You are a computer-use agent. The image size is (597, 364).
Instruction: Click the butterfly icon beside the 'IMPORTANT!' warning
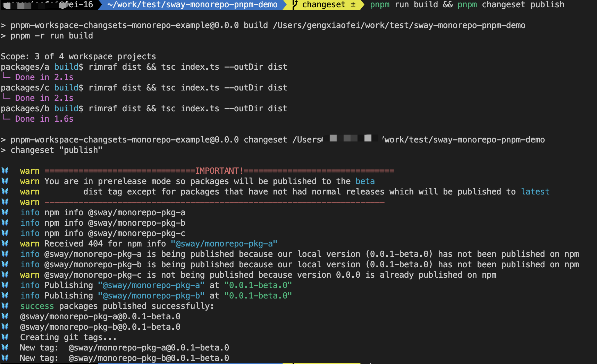coord(5,171)
